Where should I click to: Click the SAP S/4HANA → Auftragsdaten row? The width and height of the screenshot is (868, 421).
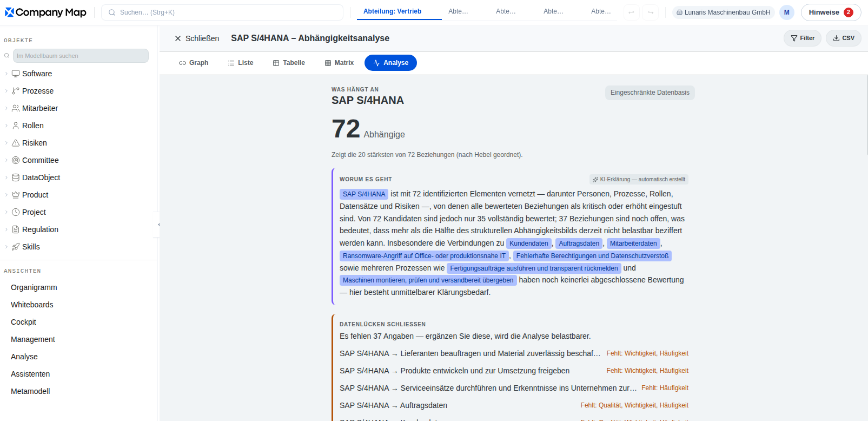pos(514,405)
